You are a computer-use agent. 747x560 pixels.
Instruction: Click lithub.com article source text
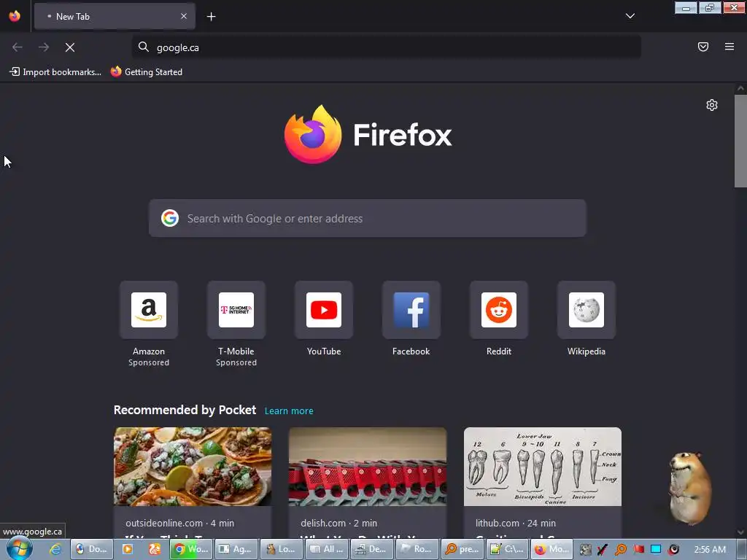[498, 523]
